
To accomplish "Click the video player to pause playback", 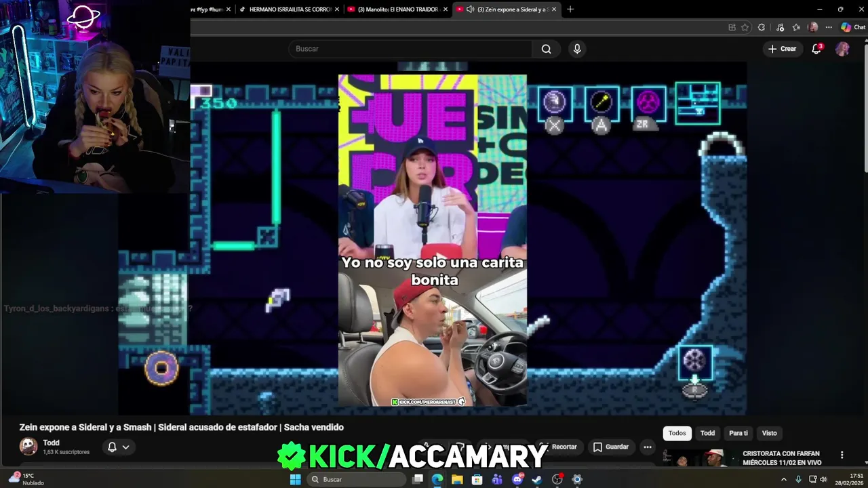I will tap(433, 237).
